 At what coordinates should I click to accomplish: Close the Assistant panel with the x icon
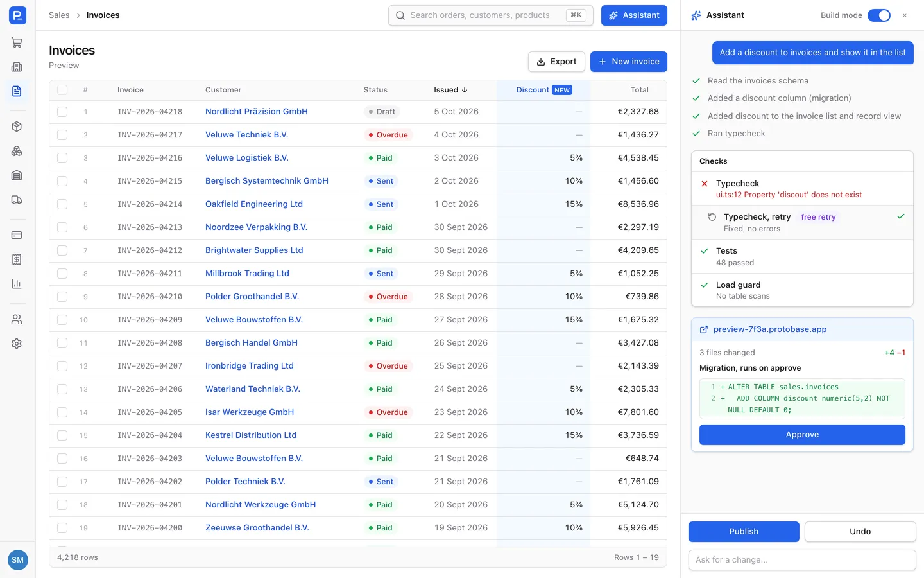point(905,15)
